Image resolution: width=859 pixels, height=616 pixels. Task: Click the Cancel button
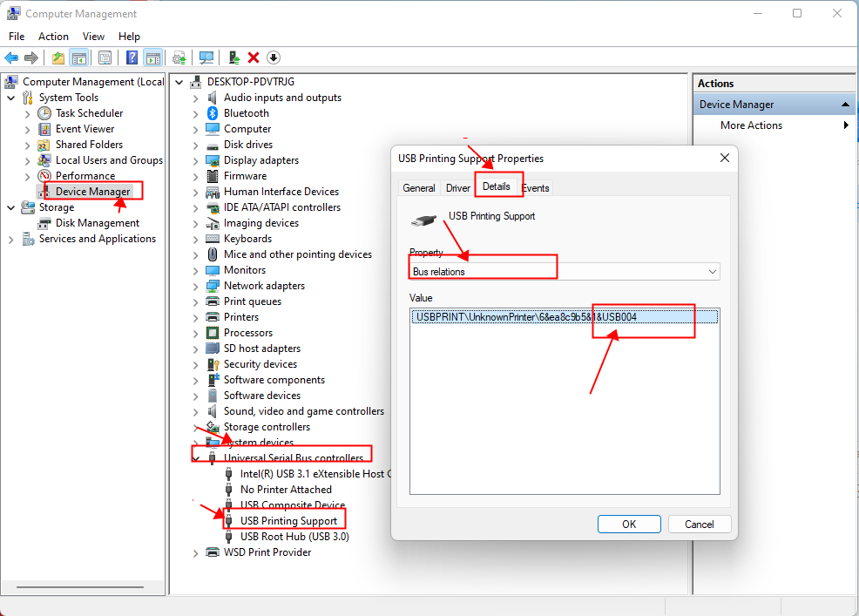(x=700, y=524)
